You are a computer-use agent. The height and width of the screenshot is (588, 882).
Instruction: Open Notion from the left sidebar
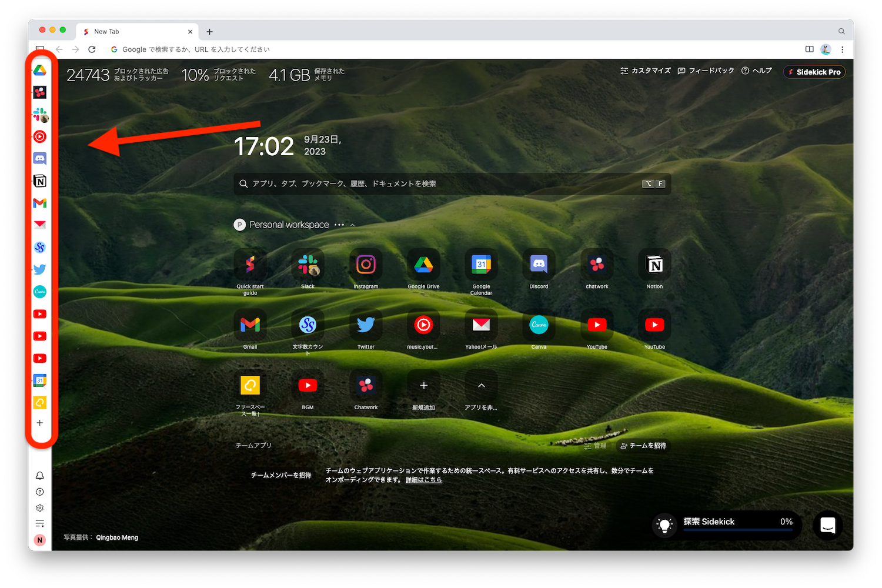pos(40,181)
